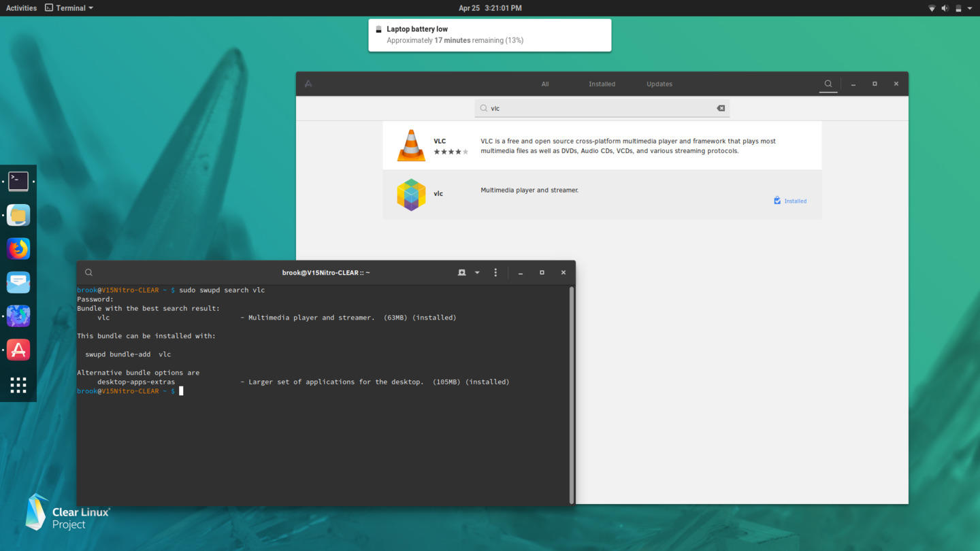Open the red Software store dock icon
The width and height of the screenshot is (980, 551).
click(18, 350)
